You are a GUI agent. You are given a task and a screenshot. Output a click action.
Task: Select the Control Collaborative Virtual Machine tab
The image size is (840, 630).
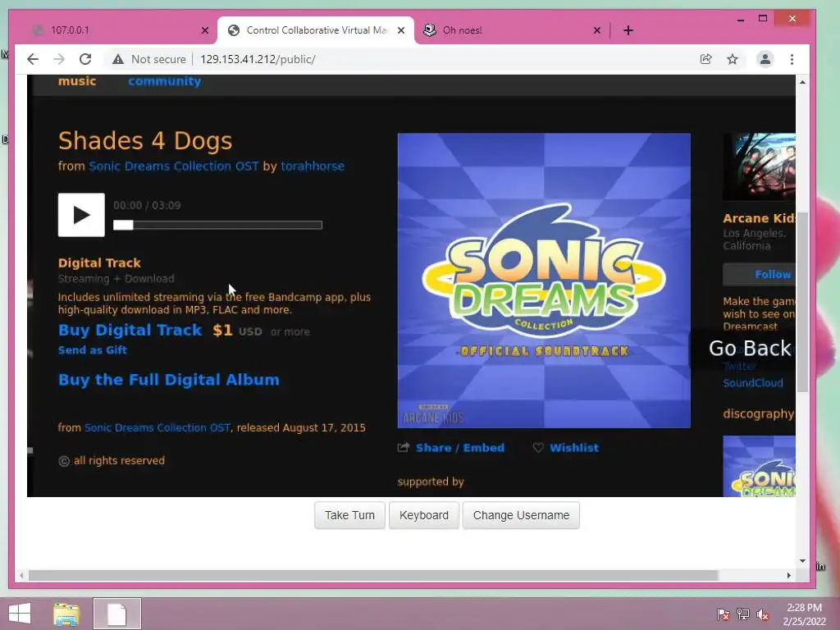click(316, 30)
